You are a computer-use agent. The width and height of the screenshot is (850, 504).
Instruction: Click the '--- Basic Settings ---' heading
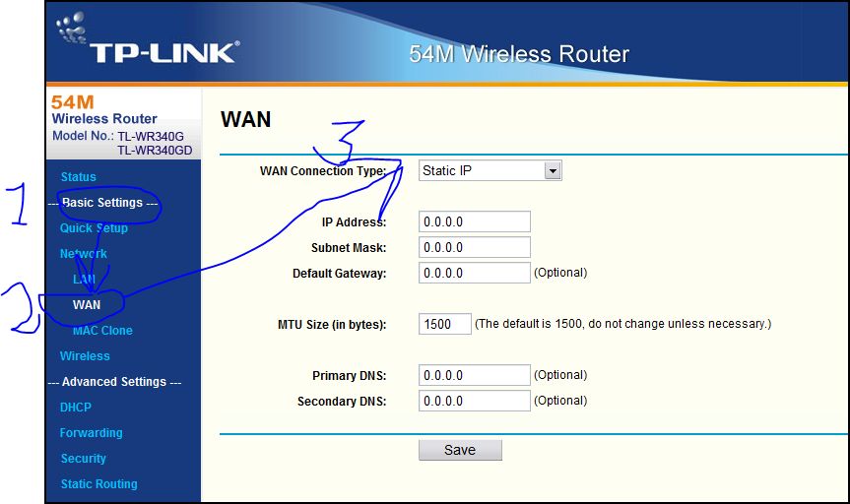tap(103, 203)
